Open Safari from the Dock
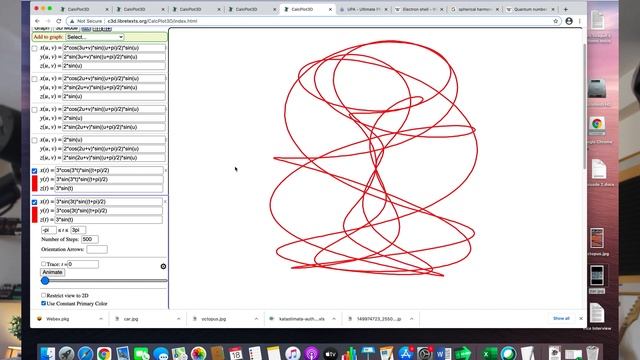640x360 pixels. 85,353
